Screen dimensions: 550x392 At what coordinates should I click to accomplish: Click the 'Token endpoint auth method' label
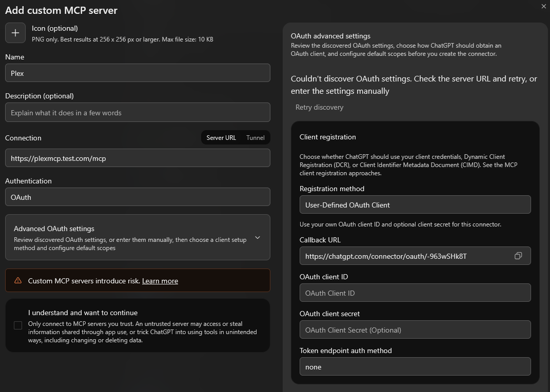pyautogui.click(x=345, y=350)
